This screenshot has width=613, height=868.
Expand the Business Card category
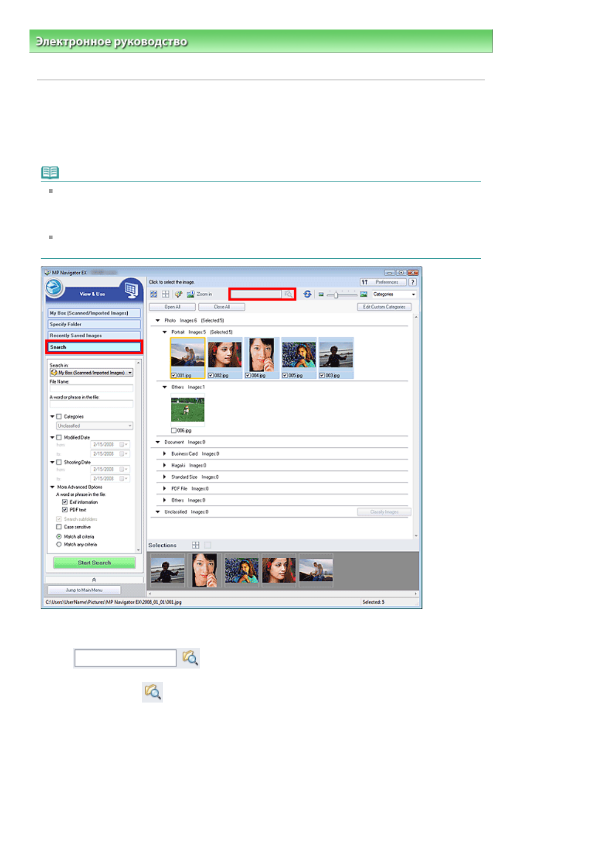pos(164,454)
